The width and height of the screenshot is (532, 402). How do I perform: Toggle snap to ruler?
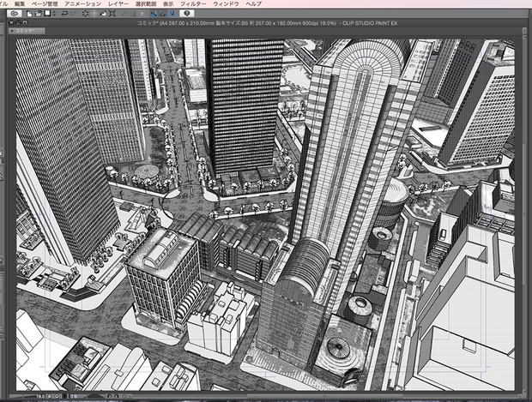click(x=154, y=14)
